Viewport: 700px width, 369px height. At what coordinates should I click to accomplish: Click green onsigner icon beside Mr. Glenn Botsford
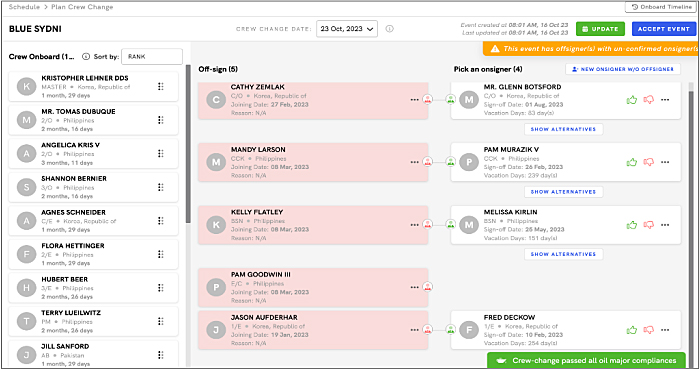(450, 99)
